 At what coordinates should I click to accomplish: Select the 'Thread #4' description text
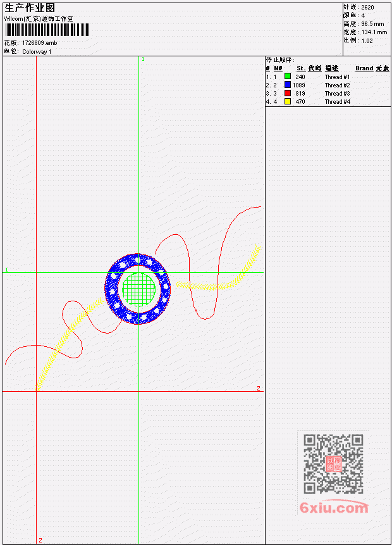tap(337, 102)
